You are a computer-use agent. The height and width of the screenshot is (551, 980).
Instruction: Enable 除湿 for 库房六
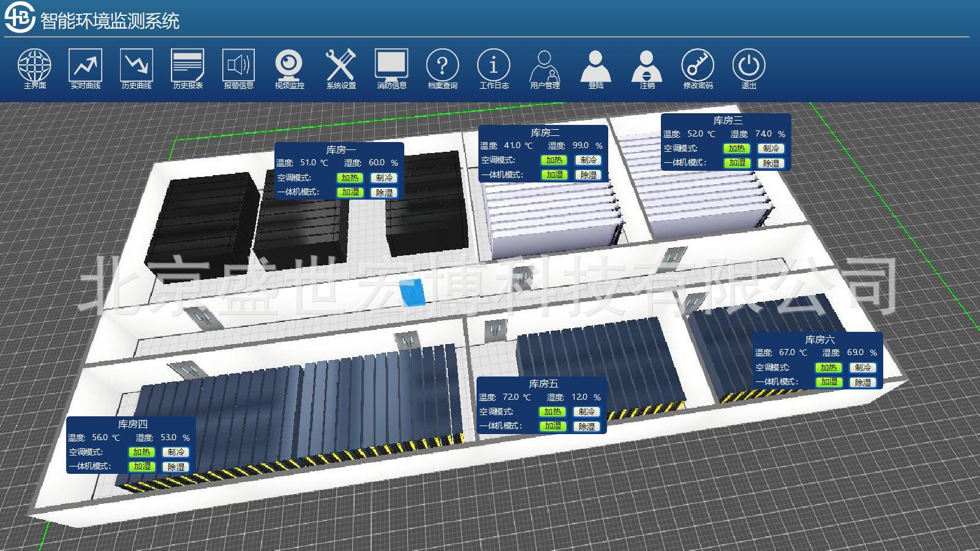tap(863, 382)
